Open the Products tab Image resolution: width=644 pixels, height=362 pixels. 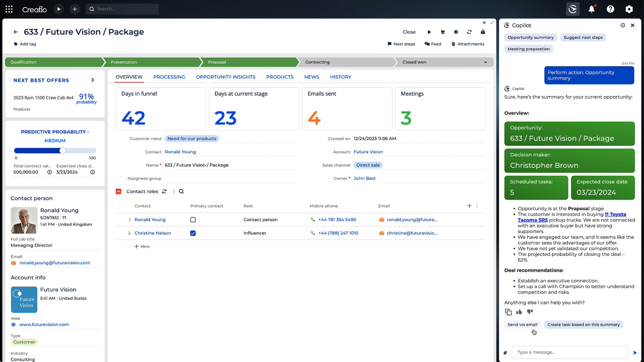point(280,77)
